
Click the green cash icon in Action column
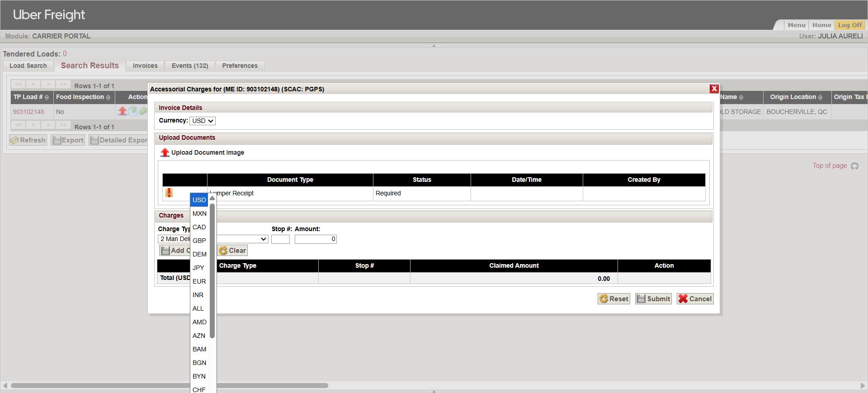[143, 111]
